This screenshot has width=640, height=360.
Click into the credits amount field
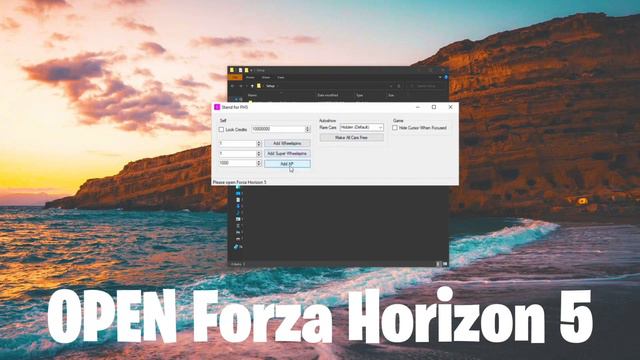pos(278,129)
